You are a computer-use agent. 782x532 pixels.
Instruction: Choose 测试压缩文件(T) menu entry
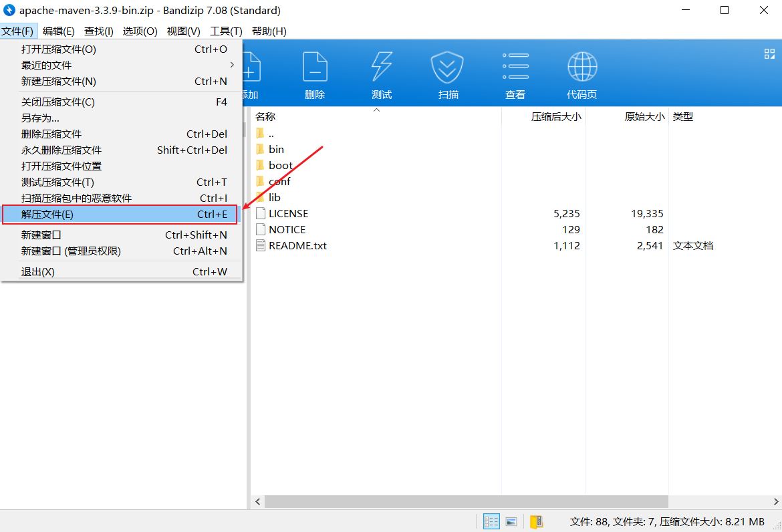pos(121,182)
